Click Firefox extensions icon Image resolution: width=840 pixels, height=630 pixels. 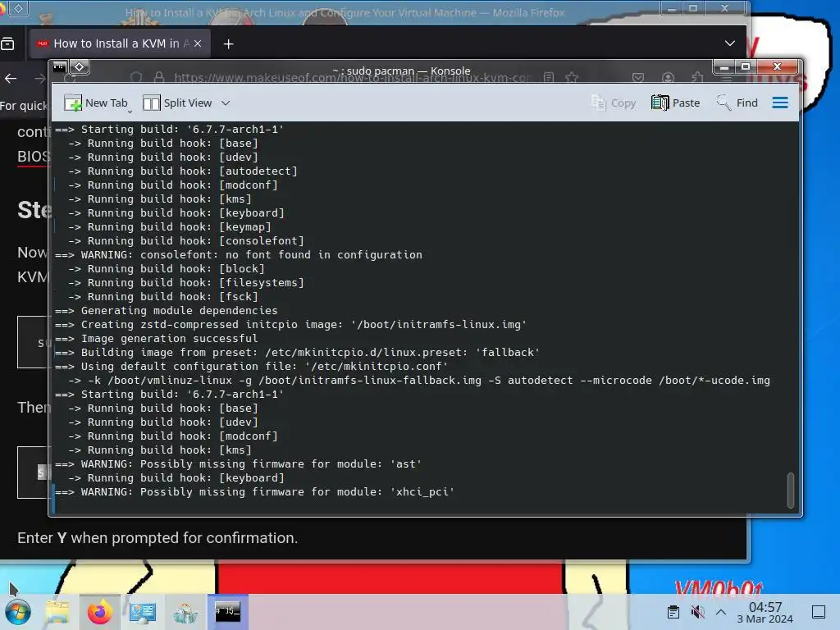697,78
